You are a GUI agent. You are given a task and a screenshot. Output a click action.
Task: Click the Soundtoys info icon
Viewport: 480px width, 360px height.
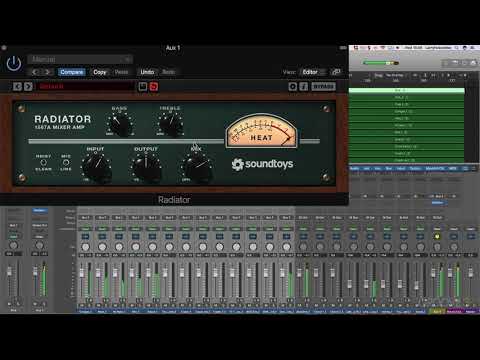point(303,87)
